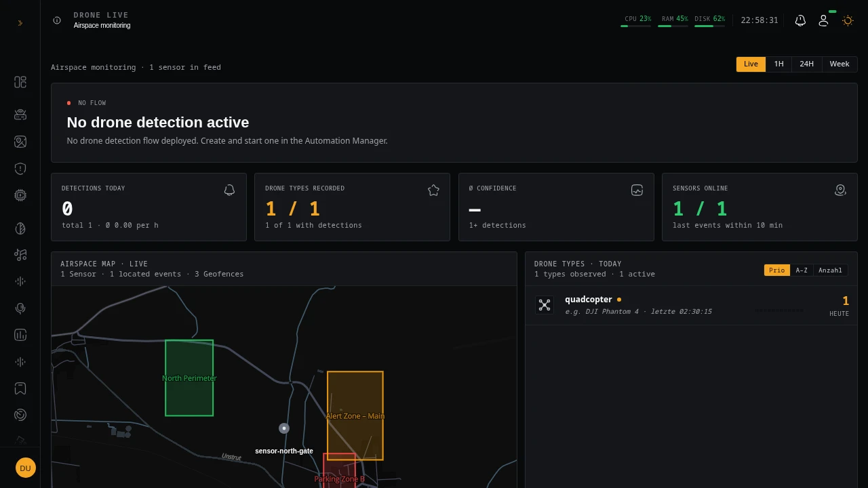This screenshot has height=488, width=868.
Task: Click the sensor-north-gate label
Action: 284,451
